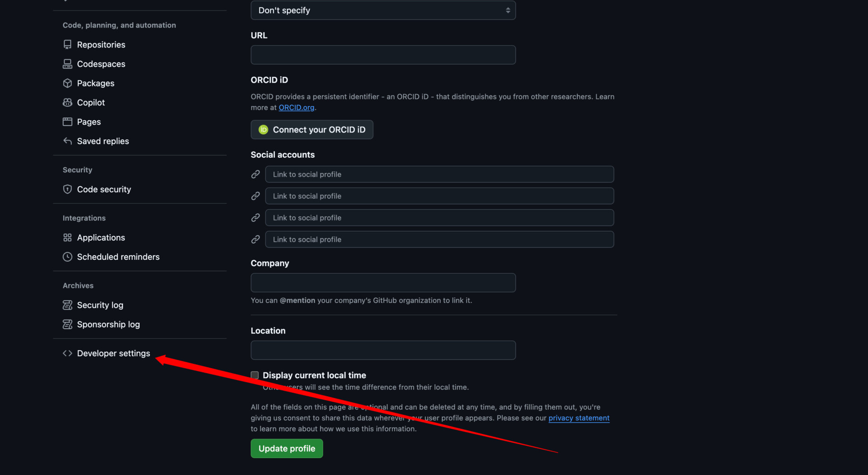Open the privacy statement link

[579, 418]
